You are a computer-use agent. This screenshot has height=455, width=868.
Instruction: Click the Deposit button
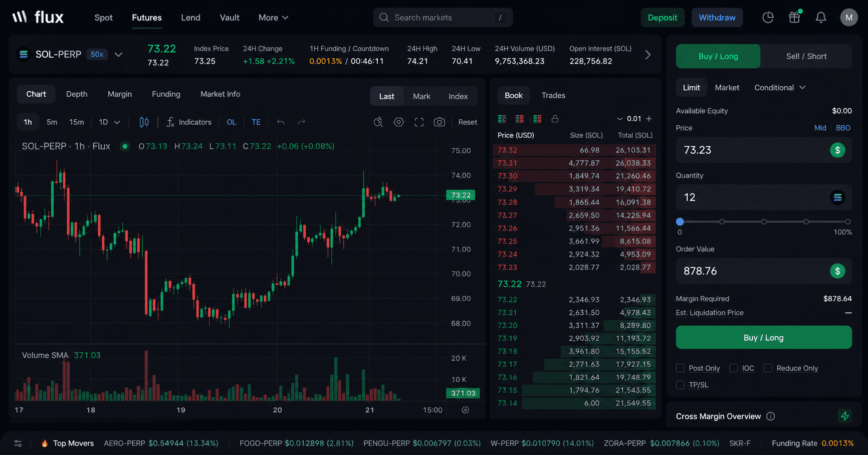click(663, 18)
